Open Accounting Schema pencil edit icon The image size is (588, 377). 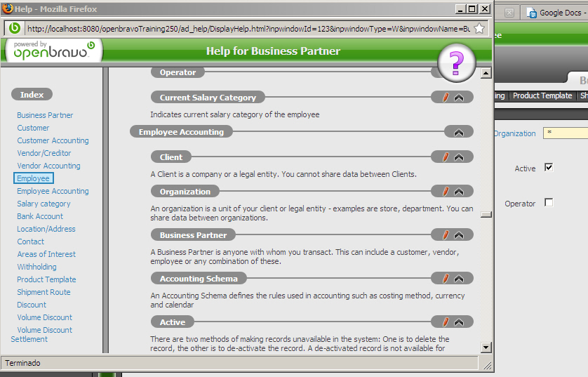445,279
